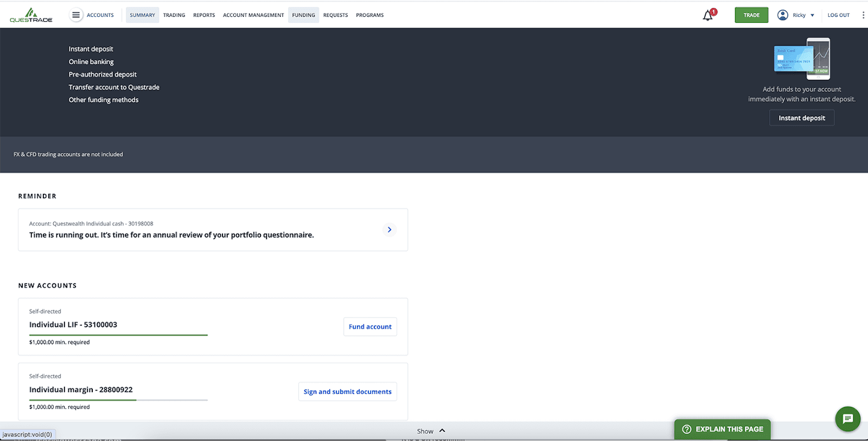This screenshot has height=441, width=868.
Task: Click the annual review reminder text
Action: tap(171, 235)
